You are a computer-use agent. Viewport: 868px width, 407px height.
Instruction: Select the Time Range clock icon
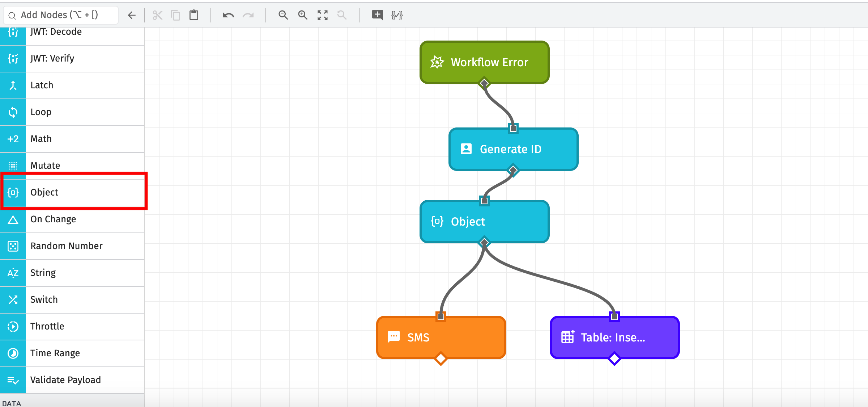pos(13,353)
